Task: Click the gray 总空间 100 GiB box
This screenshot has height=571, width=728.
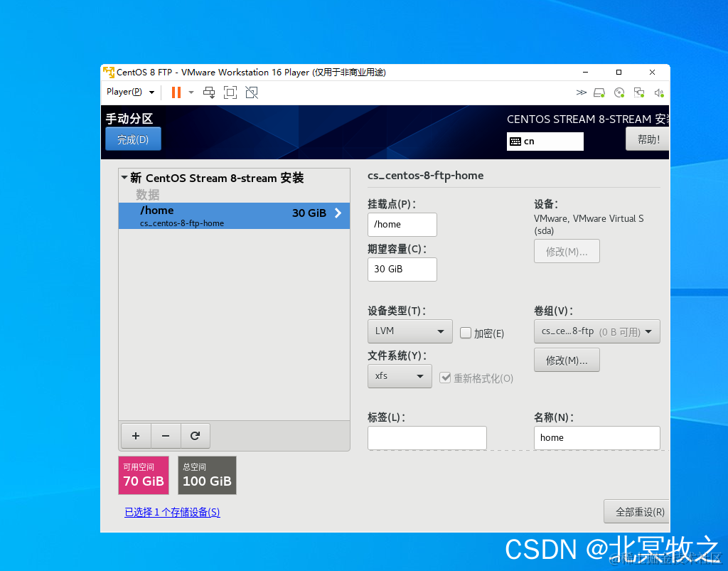Action: pos(207,476)
